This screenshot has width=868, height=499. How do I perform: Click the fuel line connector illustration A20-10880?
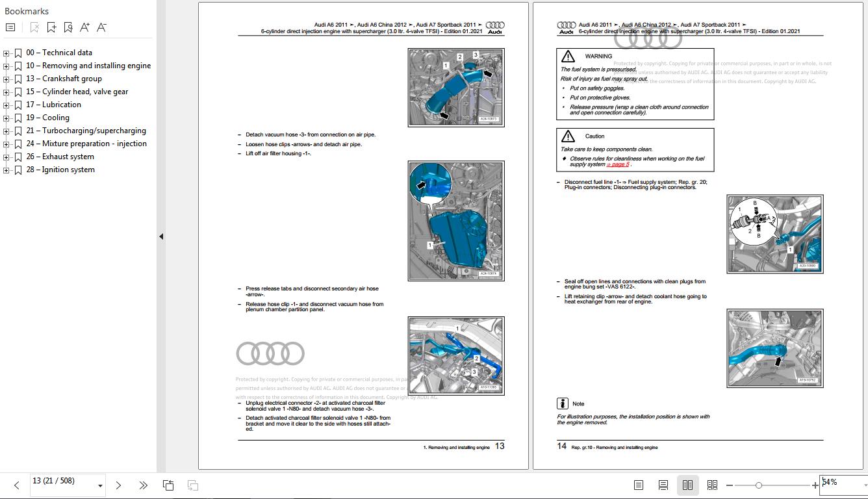775,234
